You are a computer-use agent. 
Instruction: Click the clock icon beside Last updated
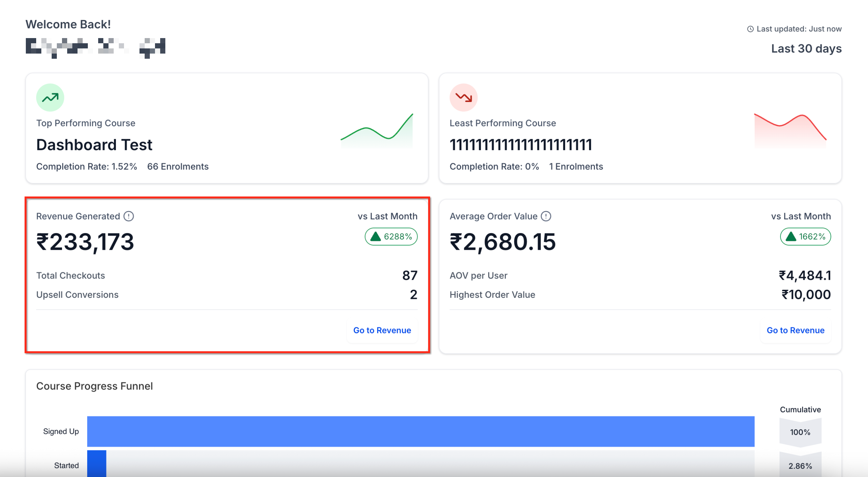[x=750, y=29]
